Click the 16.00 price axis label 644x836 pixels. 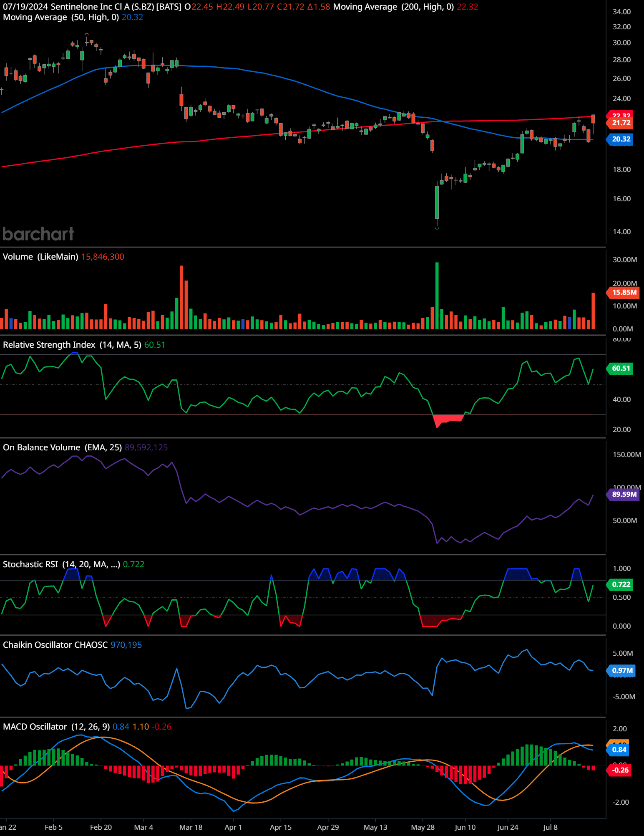click(621, 199)
